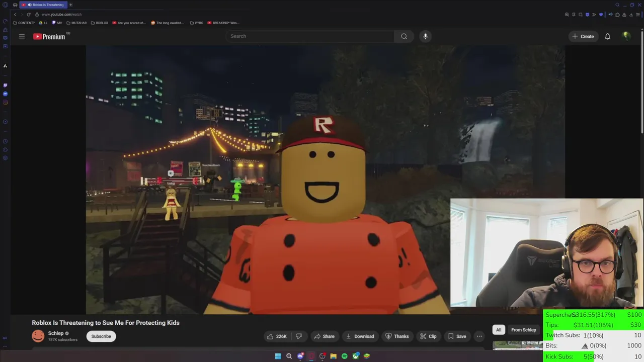644x362 pixels.
Task: Open a new browser tab
Action: 70,5
